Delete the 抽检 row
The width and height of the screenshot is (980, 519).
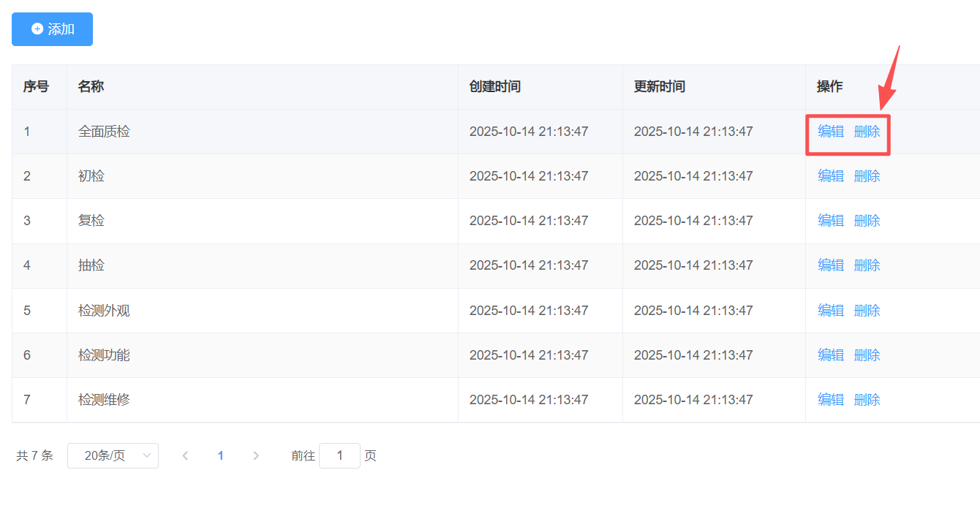click(x=867, y=265)
